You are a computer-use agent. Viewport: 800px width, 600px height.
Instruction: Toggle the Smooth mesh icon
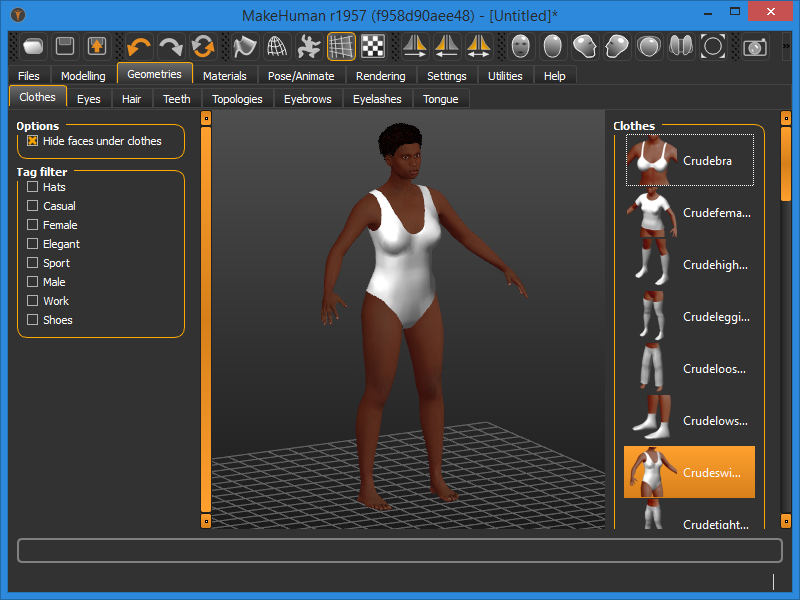point(245,46)
